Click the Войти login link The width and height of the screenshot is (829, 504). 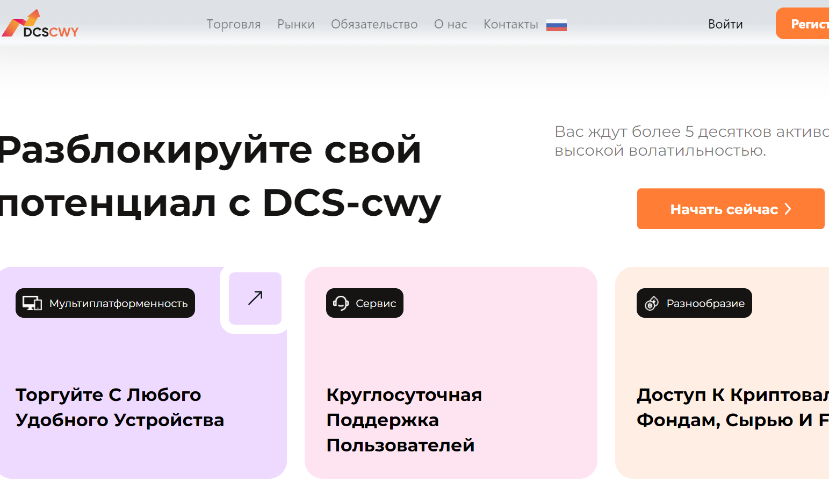(725, 25)
